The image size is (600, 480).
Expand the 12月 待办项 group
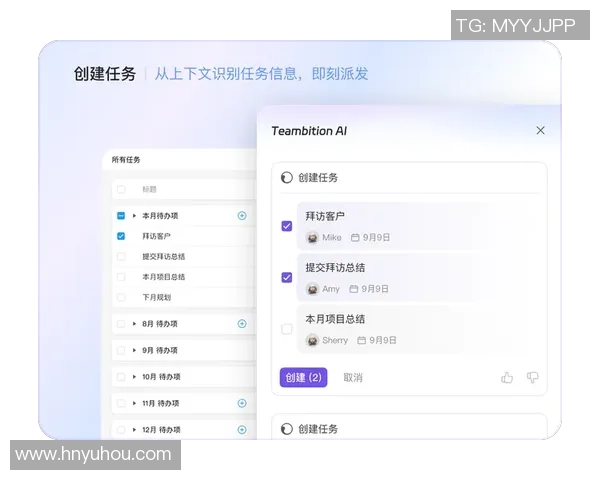(x=134, y=429)
